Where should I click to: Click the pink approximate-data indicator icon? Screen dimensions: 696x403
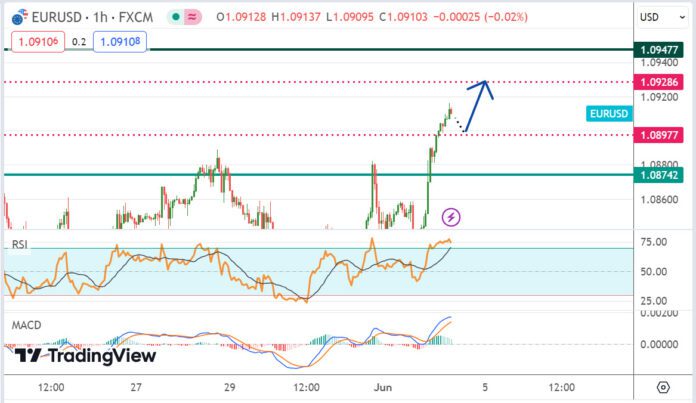pos(192,17)
